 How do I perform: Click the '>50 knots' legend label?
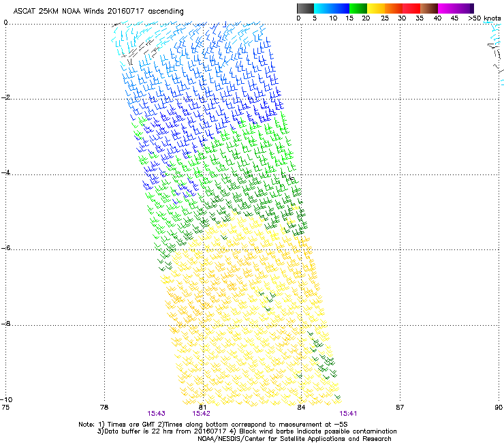[484, 18]
